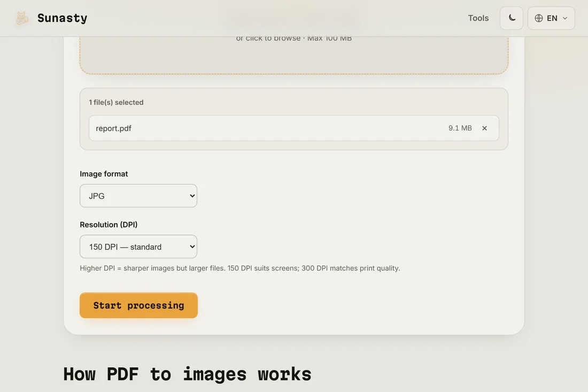Open the Image format JPG dropdown
This screenshot has height=392, width=588.
[x=138, y=195]
